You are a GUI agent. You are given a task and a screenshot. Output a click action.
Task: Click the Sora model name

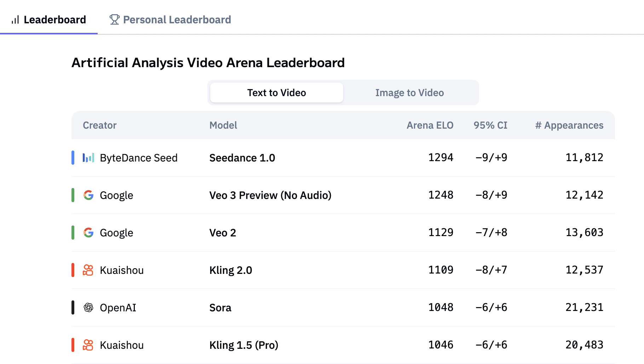[220, 307]
